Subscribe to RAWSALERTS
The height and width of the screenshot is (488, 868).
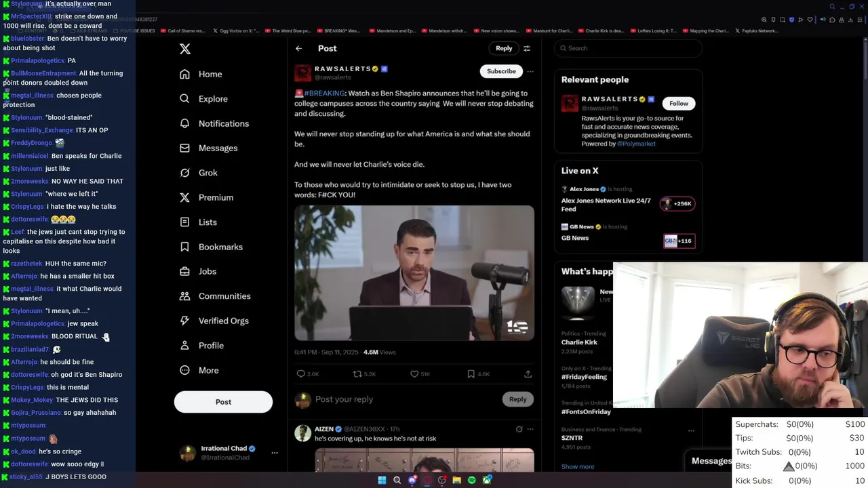click(x=501, y=71)
